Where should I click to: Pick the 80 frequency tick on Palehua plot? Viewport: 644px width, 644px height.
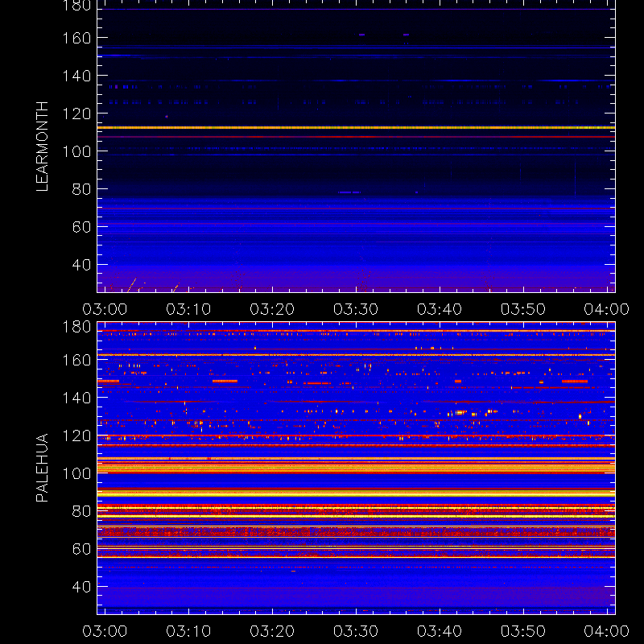click(x=81, y=511)
